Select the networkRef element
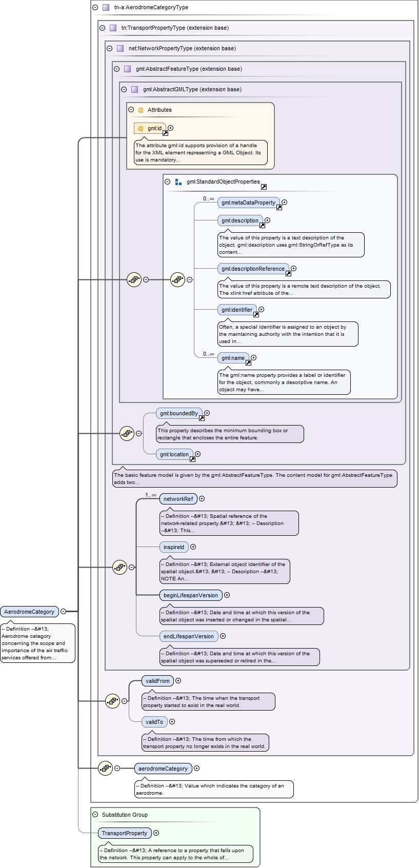The height and width of the screenshot is (868, 419). [x=178, y=499]
